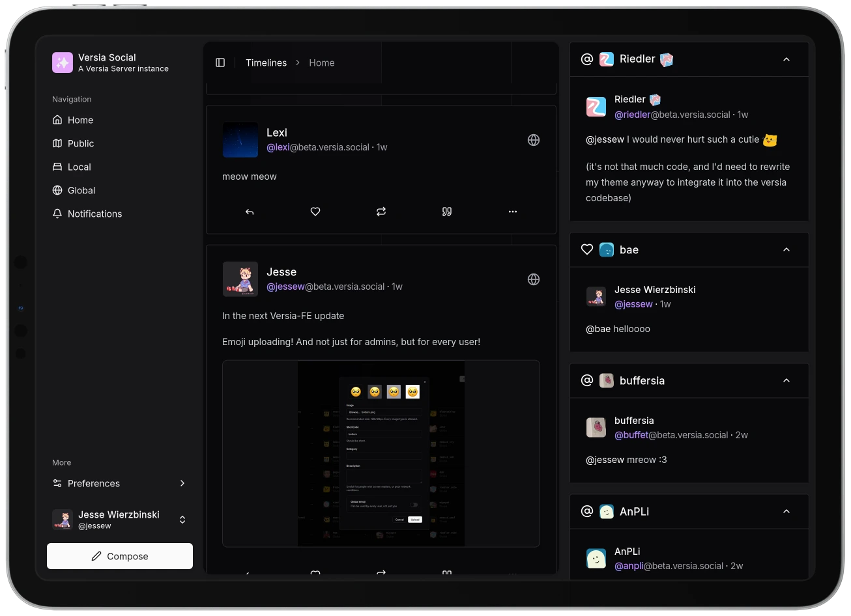Viewport: 851px width, 616px height.
Task: Collapse the Riedler mention notification
Action: [x=786, y=59]
